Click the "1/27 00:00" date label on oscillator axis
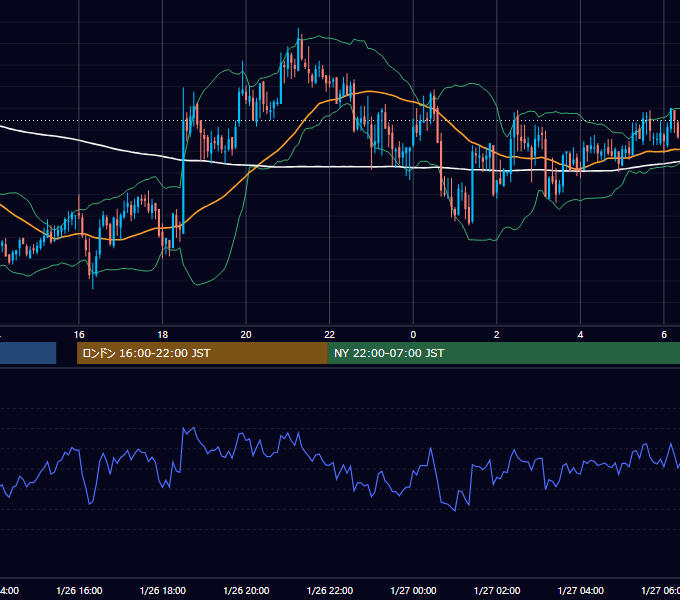 [413, 590]
